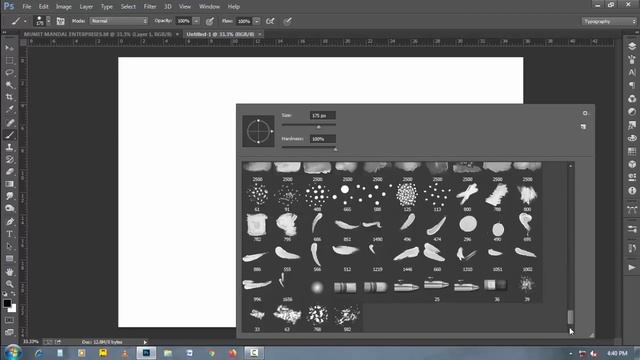Open the Opacity slider arrow
The height and width of the screenshot is (360, 640).
point(196,21)
